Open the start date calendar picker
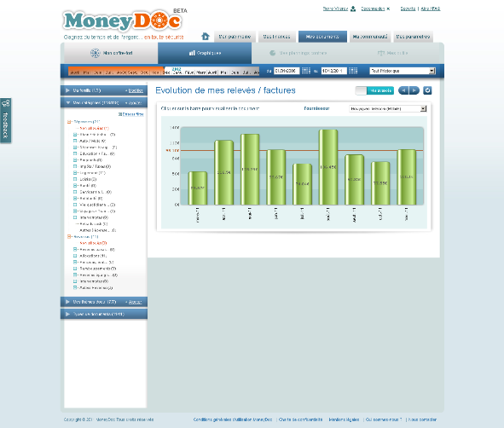Screen dimensions: 504x428 click(x=305, y=71)
